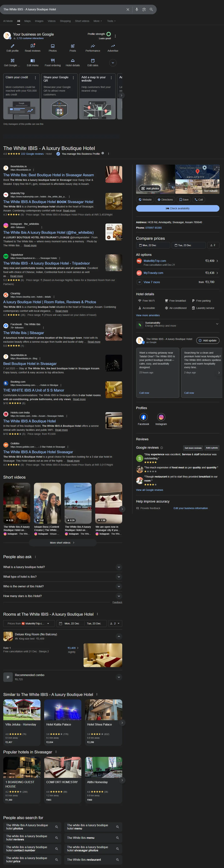Expand the Sustainability section
This screenshot has width=224, height=868.
click(217, 324)
